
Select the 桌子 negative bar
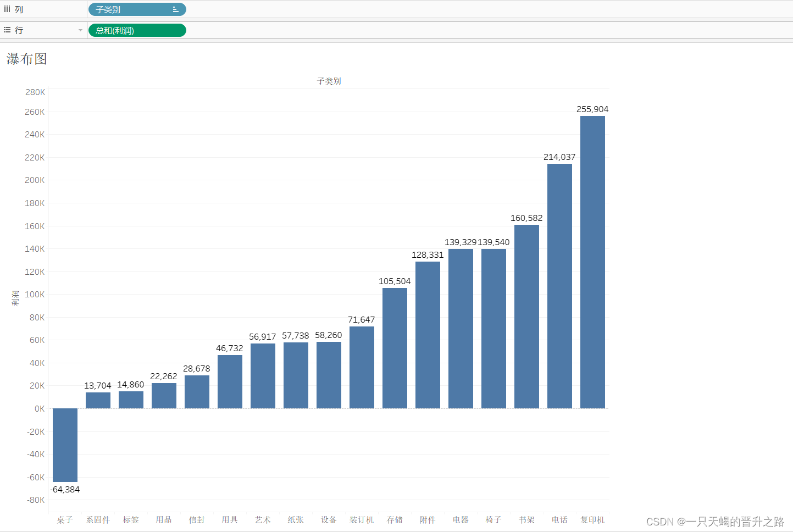65,445
